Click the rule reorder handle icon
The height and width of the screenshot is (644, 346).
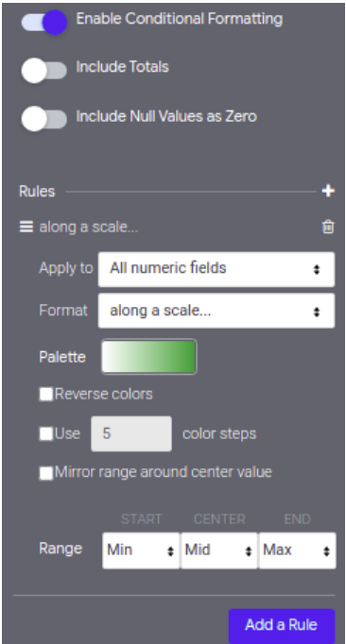[26, 227]
